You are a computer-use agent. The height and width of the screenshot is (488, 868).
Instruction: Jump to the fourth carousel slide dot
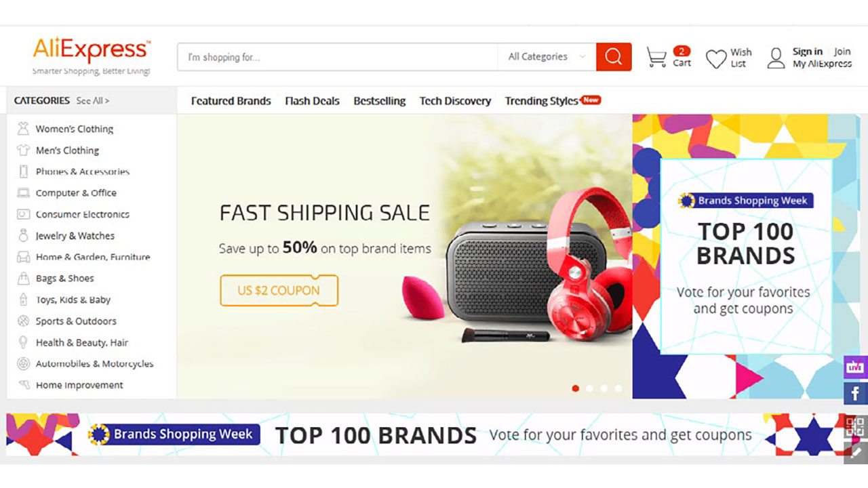pos(618,388)
